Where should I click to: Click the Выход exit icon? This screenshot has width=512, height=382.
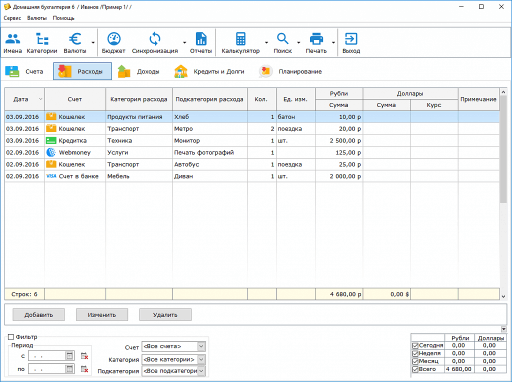click(x=351, y=39)
